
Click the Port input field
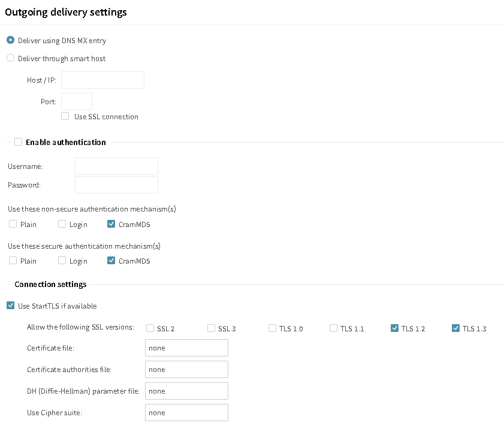[x=77, y=101]
